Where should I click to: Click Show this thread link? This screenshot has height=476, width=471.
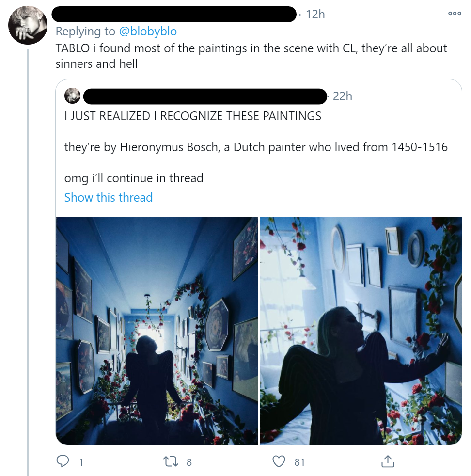pyautogui.click(x=109, y=197)
